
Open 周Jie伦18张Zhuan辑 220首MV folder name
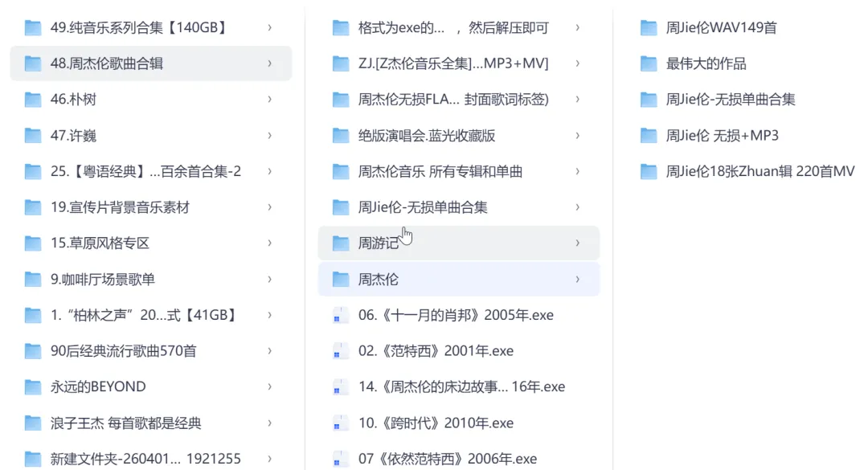pos(760,172)
